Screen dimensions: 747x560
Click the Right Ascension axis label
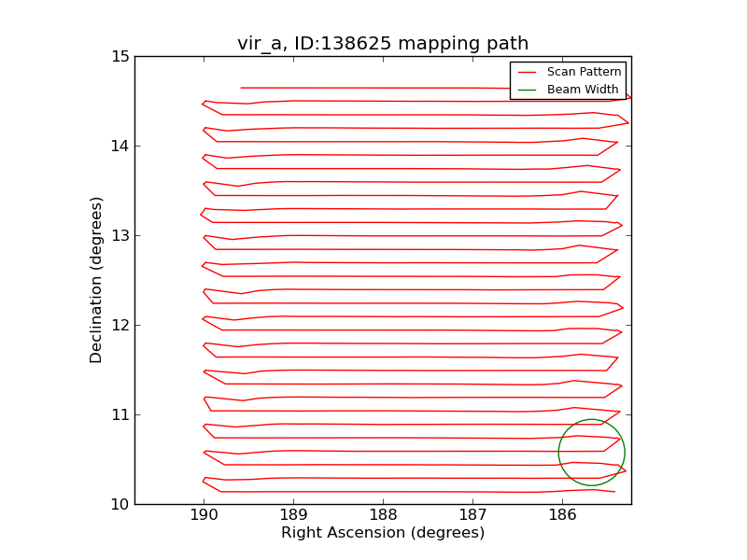click(383, 533)
